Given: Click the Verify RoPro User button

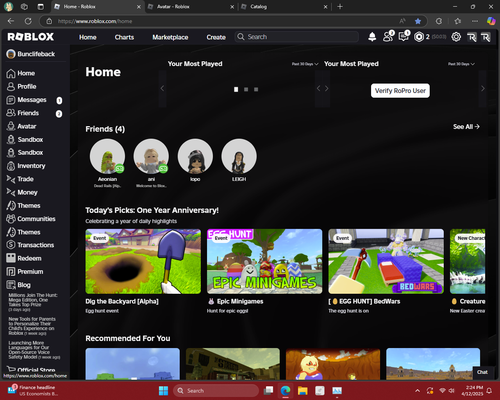Looking at the screenshot, I should click(400, 91).
